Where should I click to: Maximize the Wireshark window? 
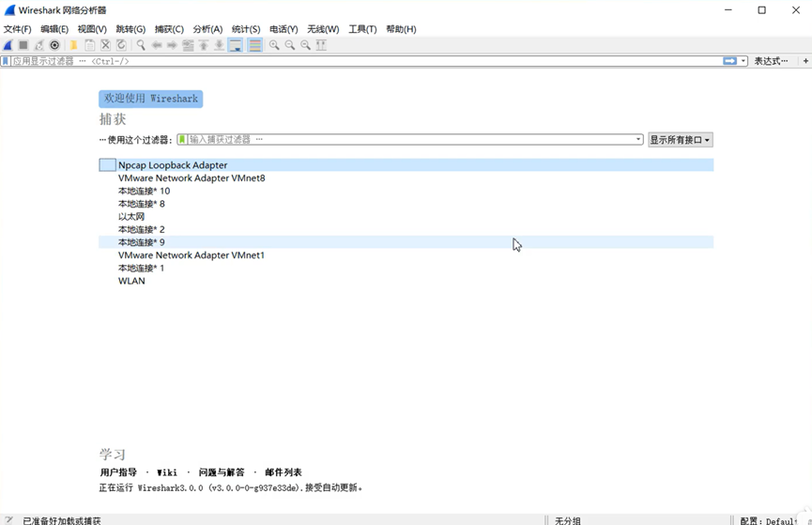761,10
